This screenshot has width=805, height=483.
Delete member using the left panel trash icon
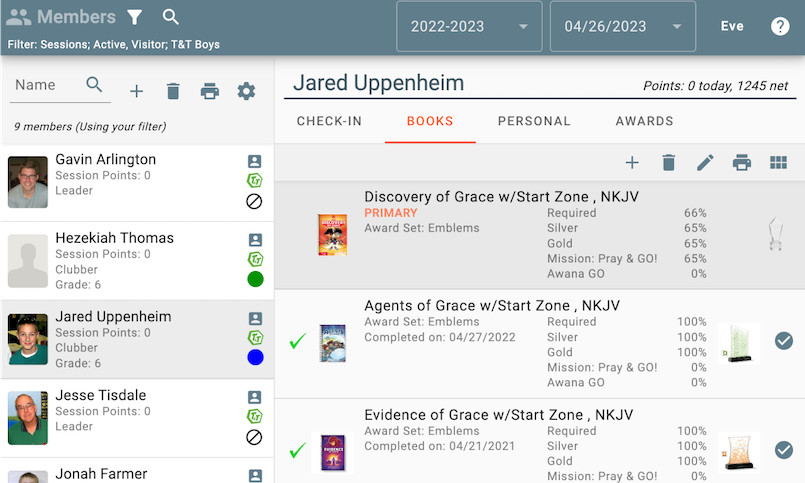pos(173,91)
